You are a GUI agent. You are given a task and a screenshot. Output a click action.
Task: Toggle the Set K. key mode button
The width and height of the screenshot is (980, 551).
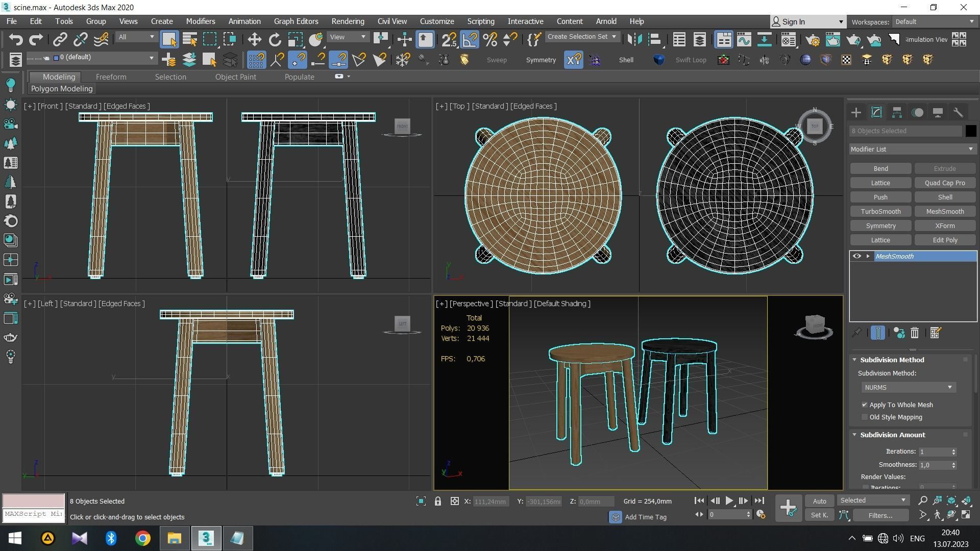(819, 515)
